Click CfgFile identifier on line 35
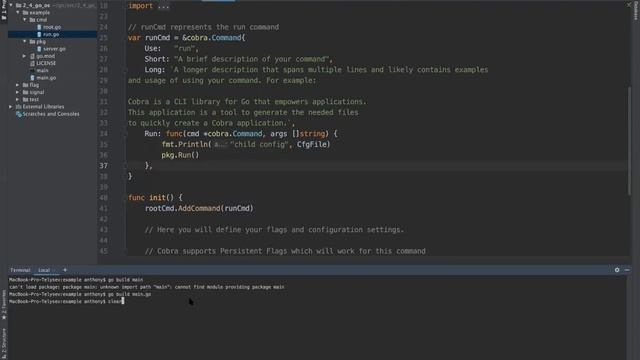 [x=312, y=144]
